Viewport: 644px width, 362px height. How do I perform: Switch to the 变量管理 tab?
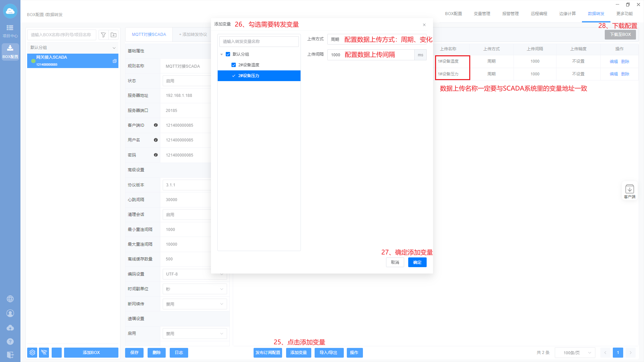[482, 14]
